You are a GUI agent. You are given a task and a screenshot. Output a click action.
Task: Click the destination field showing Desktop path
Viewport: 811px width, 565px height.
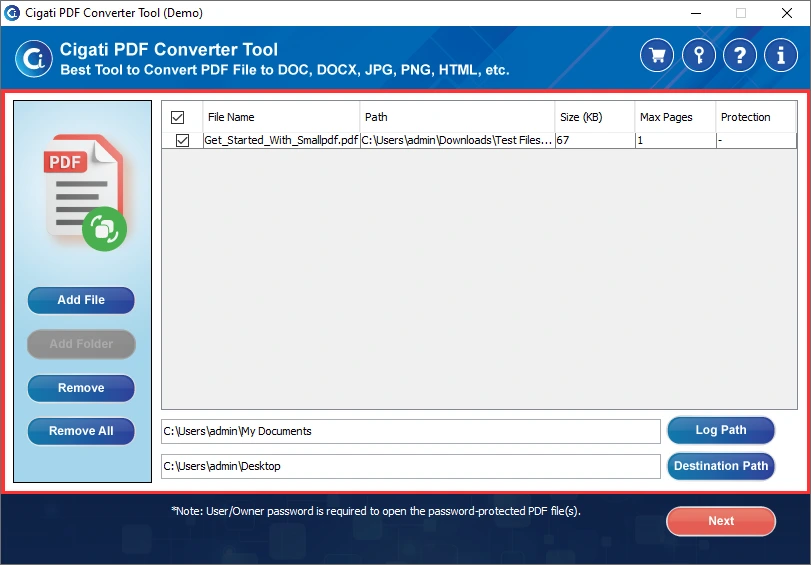pos(411,466)
